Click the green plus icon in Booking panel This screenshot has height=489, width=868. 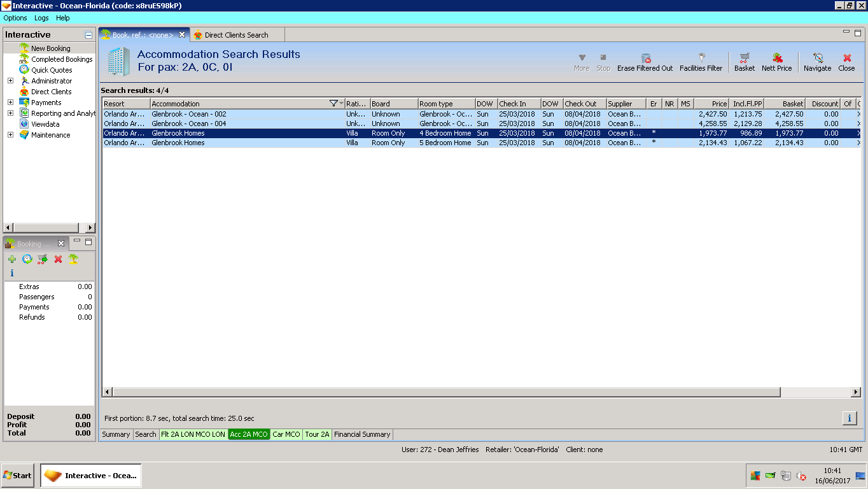pyautogui.click(x=12, y=259)
